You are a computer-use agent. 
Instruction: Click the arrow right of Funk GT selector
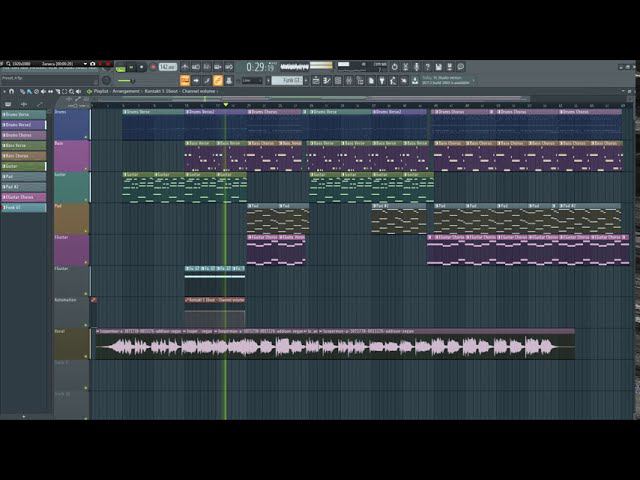306,80
